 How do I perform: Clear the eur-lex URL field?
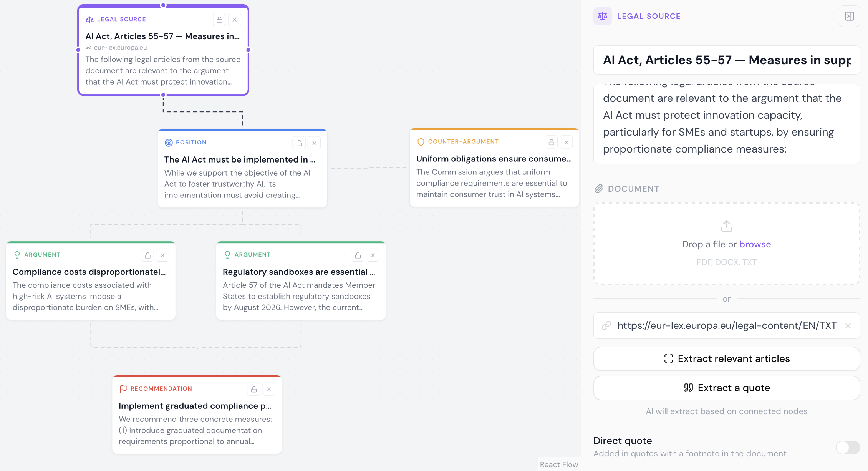pos(848,326)
